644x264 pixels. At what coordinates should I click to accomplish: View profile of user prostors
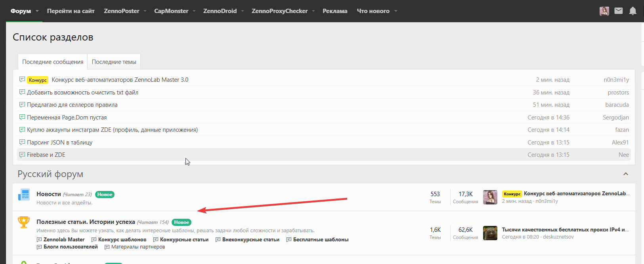pyautogui.click(x=618, y=92)
